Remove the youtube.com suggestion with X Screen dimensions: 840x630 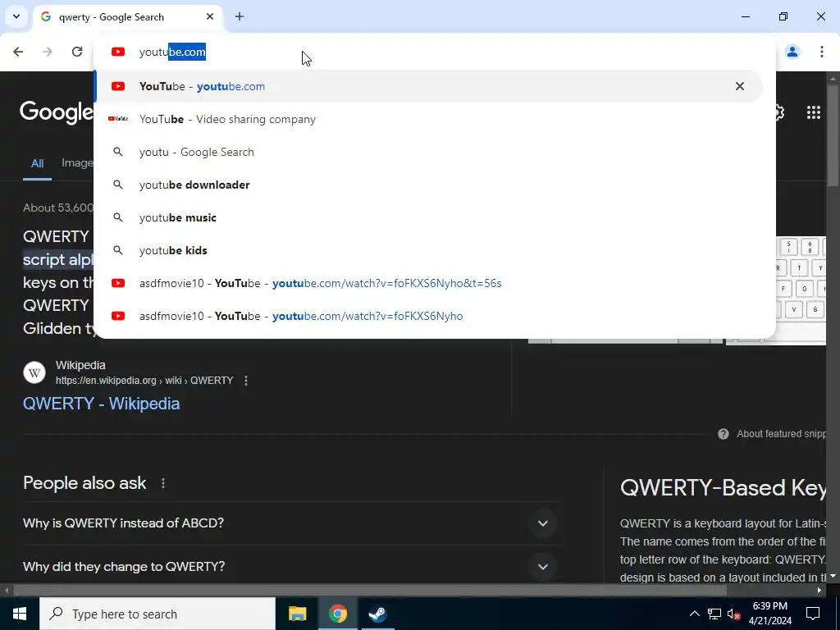(x=740, y=86)
